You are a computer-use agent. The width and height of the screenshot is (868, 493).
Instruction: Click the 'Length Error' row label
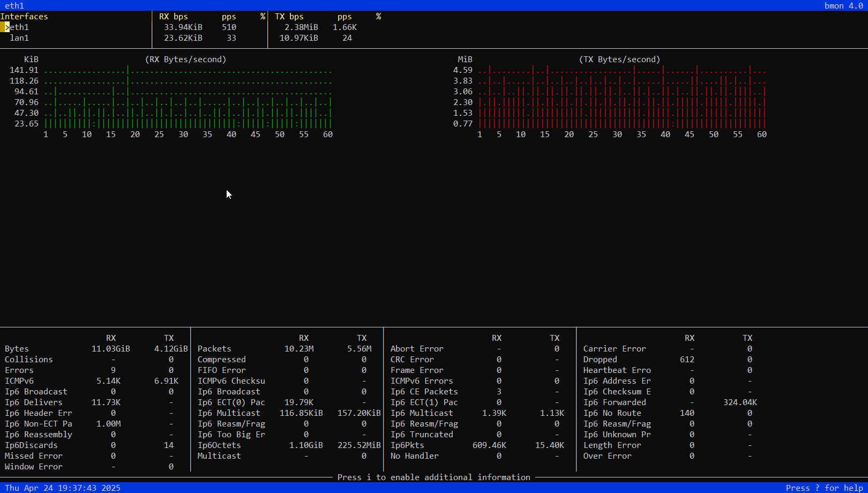tap(612, 445)
